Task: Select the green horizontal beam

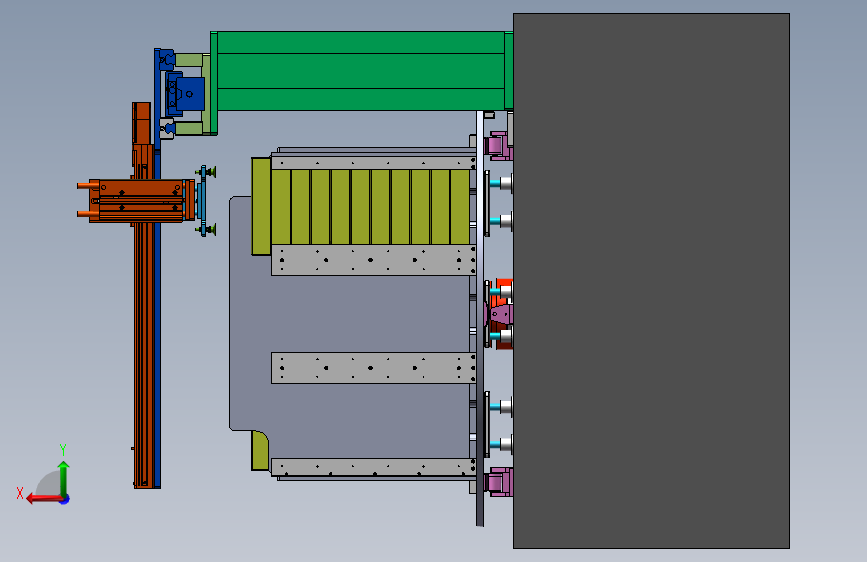Action: (362, 71)
